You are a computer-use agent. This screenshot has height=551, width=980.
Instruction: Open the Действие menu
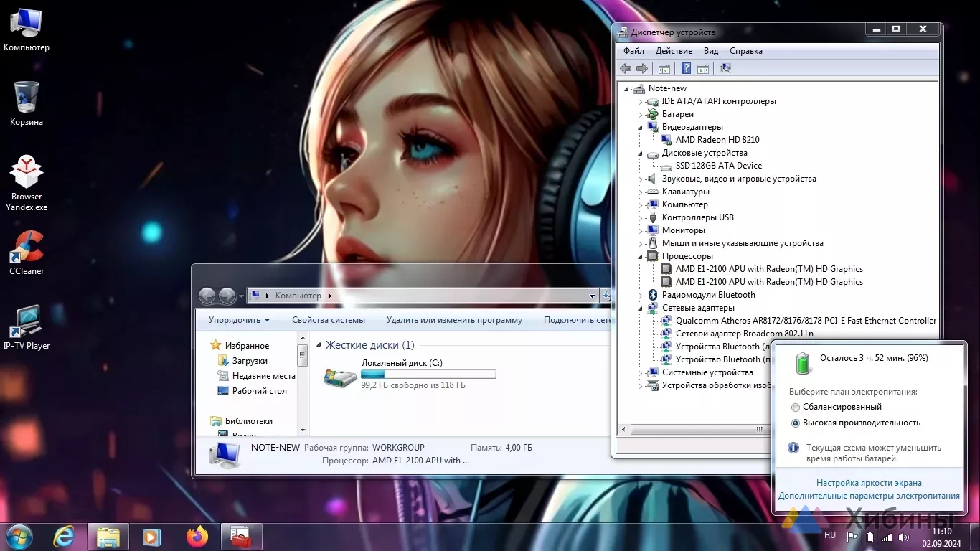coord(674,51)
